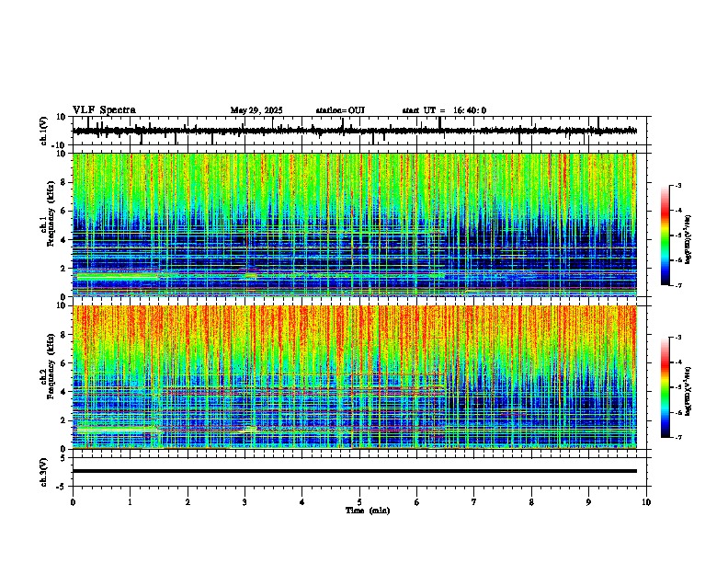Click inside the ch.2 spectrogram panel
728x563 pixels.
click(354, 377)
